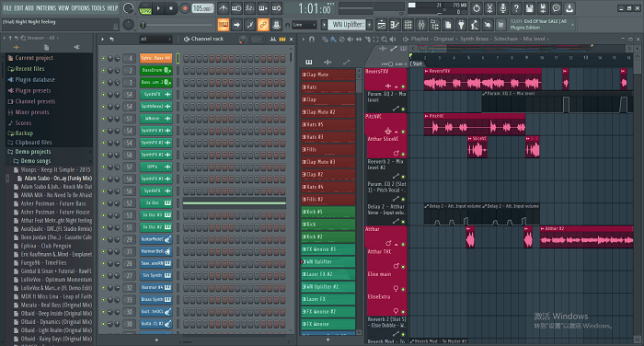Click the question mark help icon

pyautogui.click(x=516, y=7)
